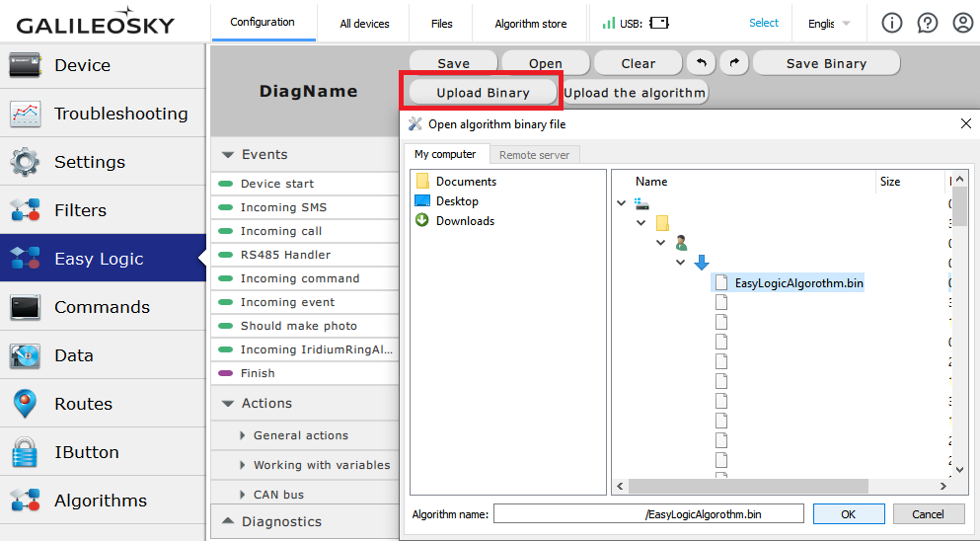Viewport: 980px width, 541px height.
Task: Click the vertical scrollbar down arrow
Action: (960, 470)
